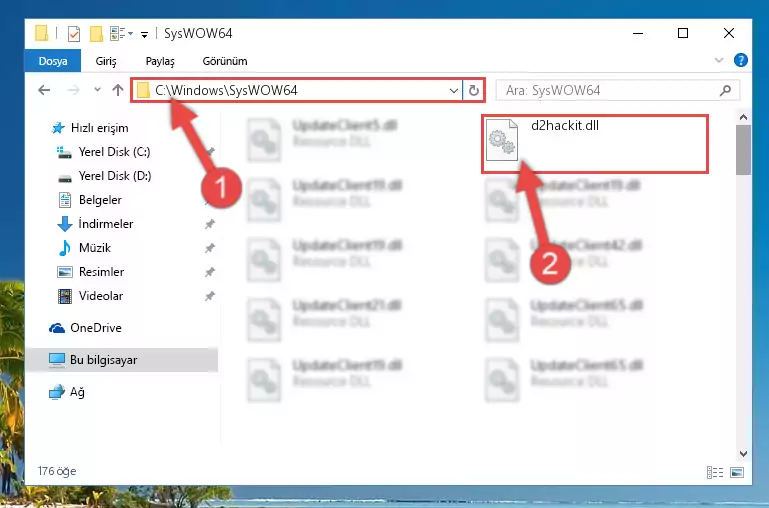Switch to the Paylaş ribbon tab
Viewport: 769px width, 508px height.
click(x=160, y=61)
